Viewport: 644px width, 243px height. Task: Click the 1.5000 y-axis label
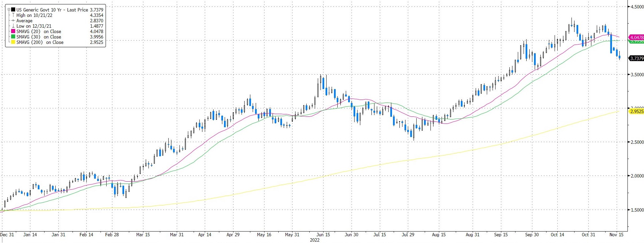pos(637,210)
